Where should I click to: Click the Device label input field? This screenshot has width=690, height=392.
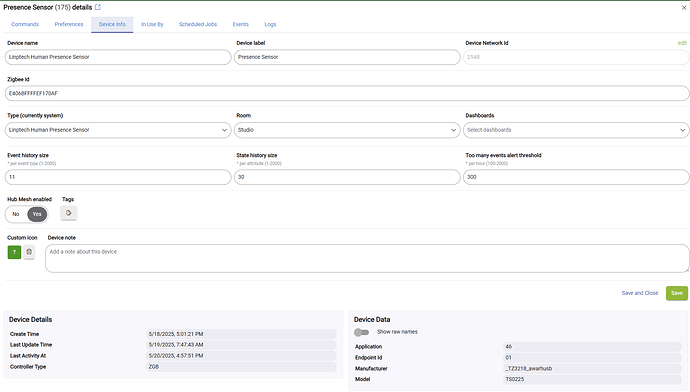click(x=347, y=57)
